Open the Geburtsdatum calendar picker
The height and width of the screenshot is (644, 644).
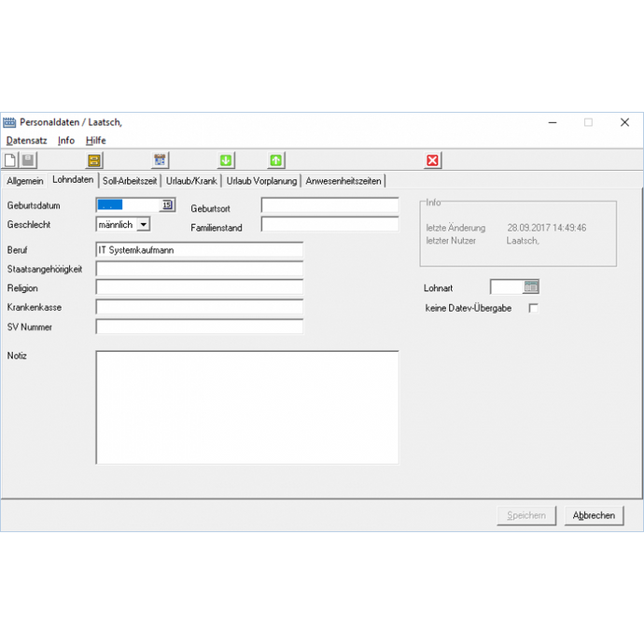(167, 204)
